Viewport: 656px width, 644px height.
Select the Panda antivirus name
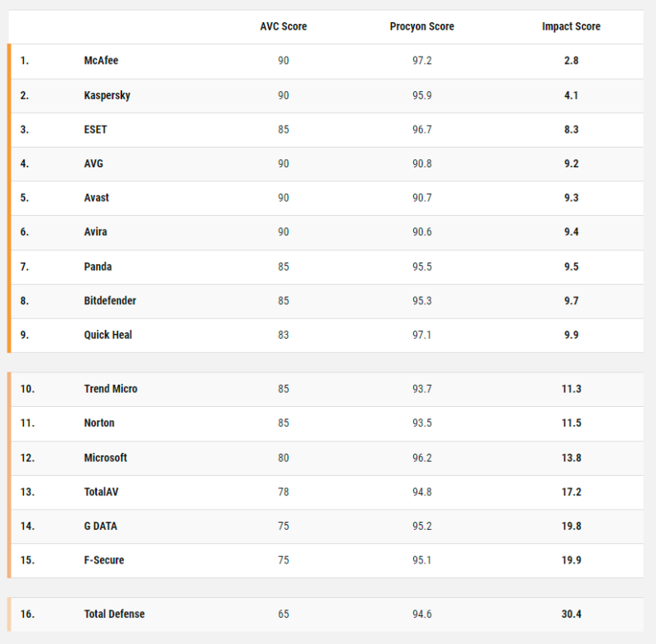(x=98, y=267)
